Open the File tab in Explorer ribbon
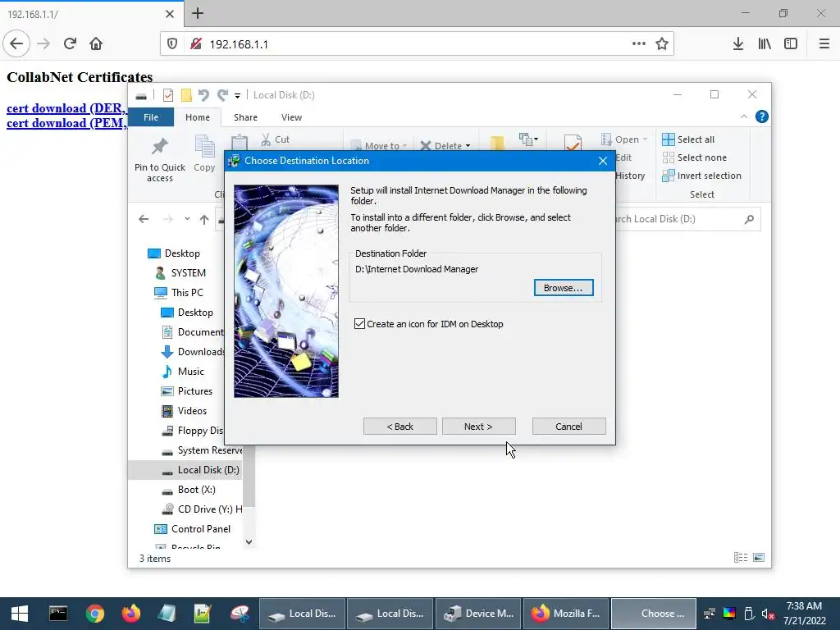840x630 pixels. pos(151,117)
